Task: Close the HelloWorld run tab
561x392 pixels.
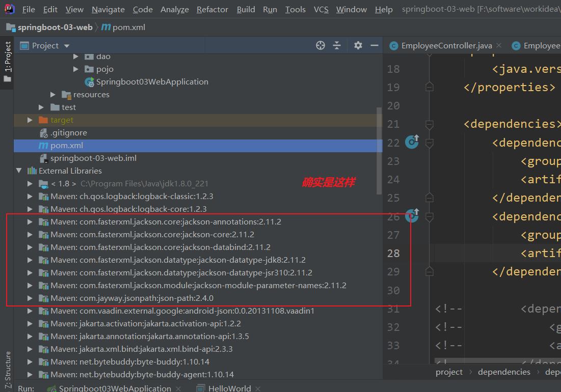Action: click(258, 388)
